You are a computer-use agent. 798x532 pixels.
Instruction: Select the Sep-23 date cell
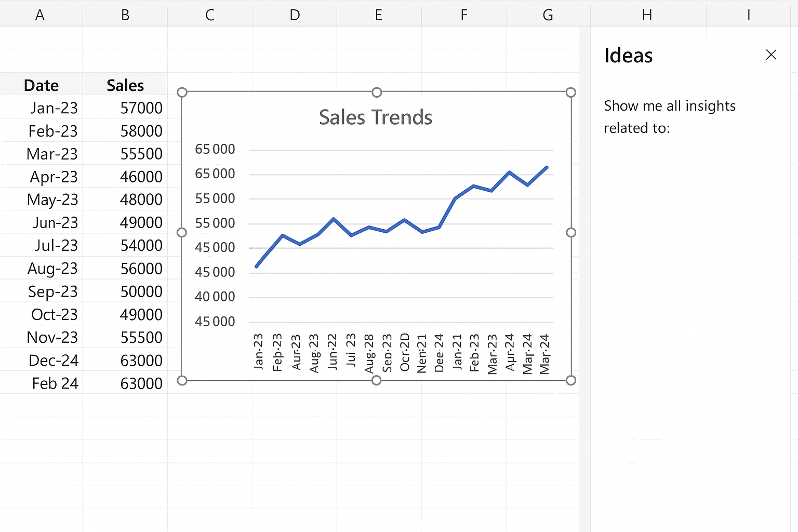[x=41, y=291]
